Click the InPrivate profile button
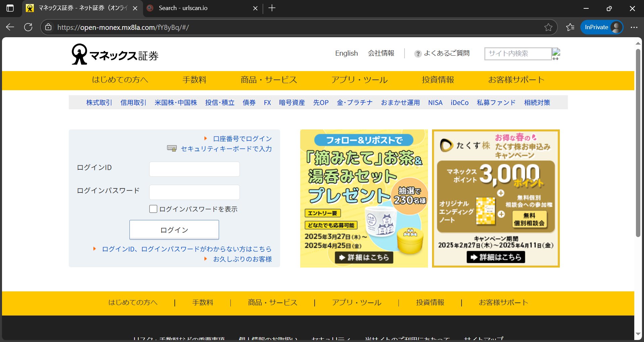Image resolution: width=644 pixels, height=342 pixels. click(x=602, y=27)
